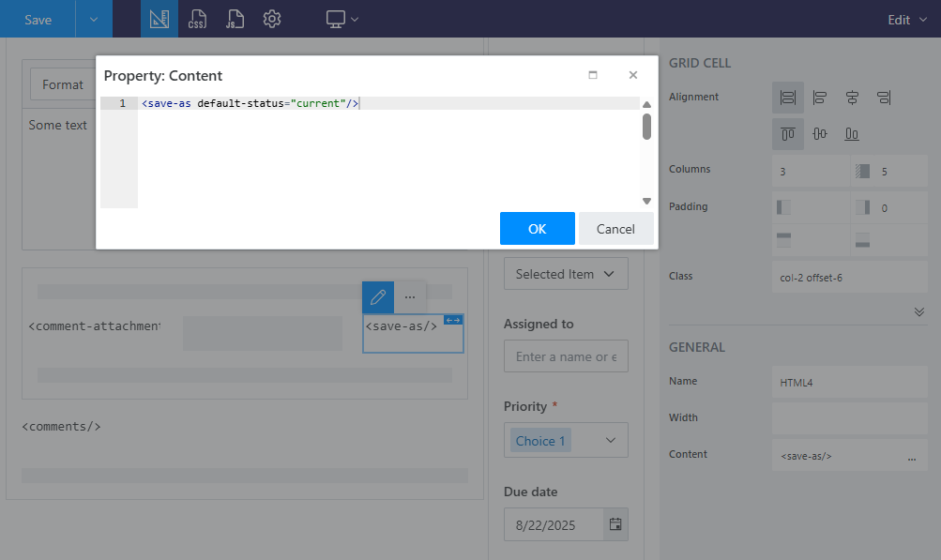Align grid cell content to top

(787, 134)
